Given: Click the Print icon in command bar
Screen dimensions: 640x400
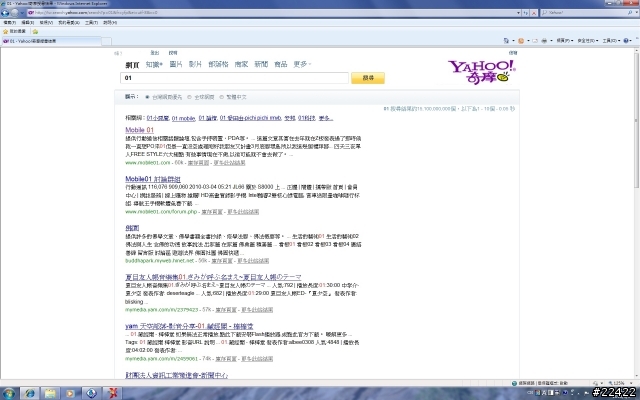Looking at the screenshot, I should (544, 41).
